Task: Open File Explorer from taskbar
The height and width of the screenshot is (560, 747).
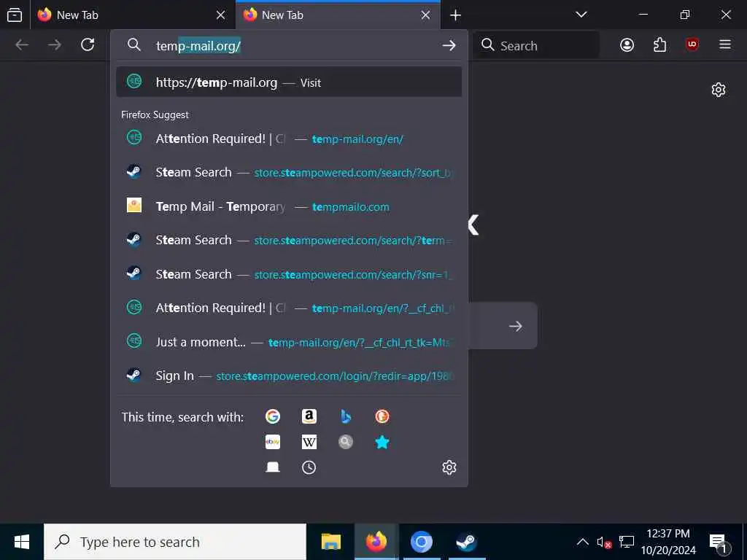Action: coord(331,542)
